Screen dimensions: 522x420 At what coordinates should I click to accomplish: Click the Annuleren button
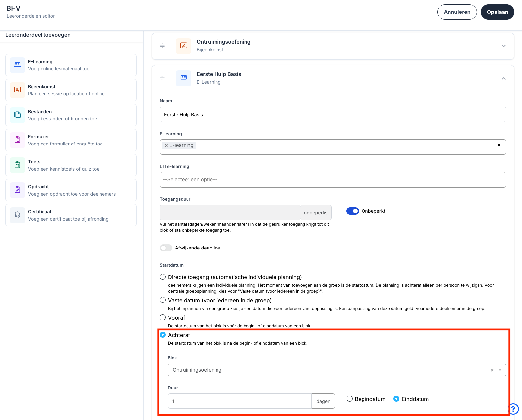point(457,12)
